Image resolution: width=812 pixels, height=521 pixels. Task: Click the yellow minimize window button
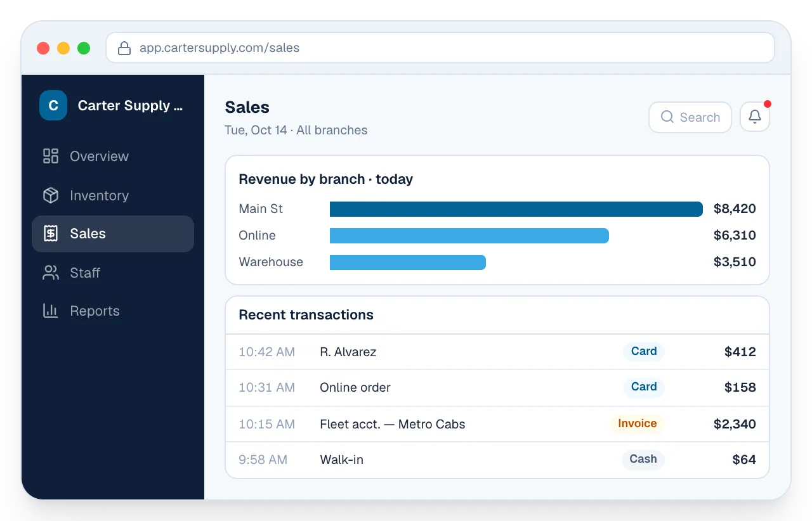63,48
